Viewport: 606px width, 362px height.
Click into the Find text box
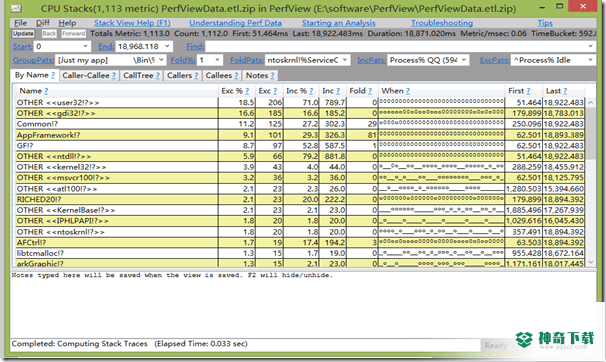point(396,46)
